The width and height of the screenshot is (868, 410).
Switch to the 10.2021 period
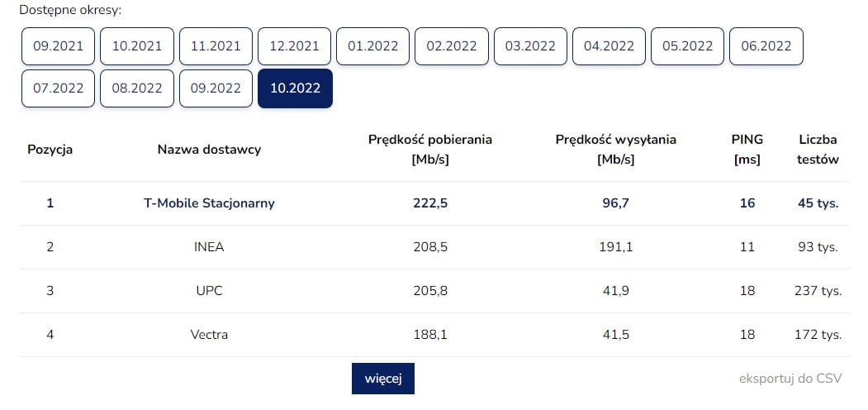[137, 46]
